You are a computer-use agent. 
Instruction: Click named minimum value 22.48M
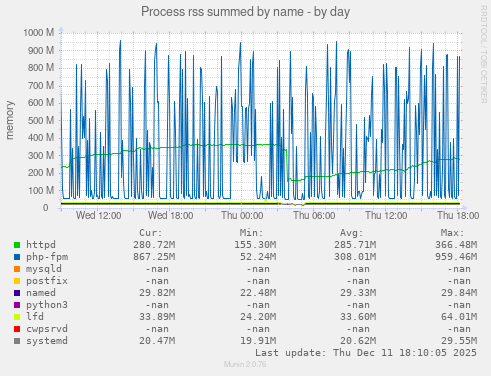[258, 293]
